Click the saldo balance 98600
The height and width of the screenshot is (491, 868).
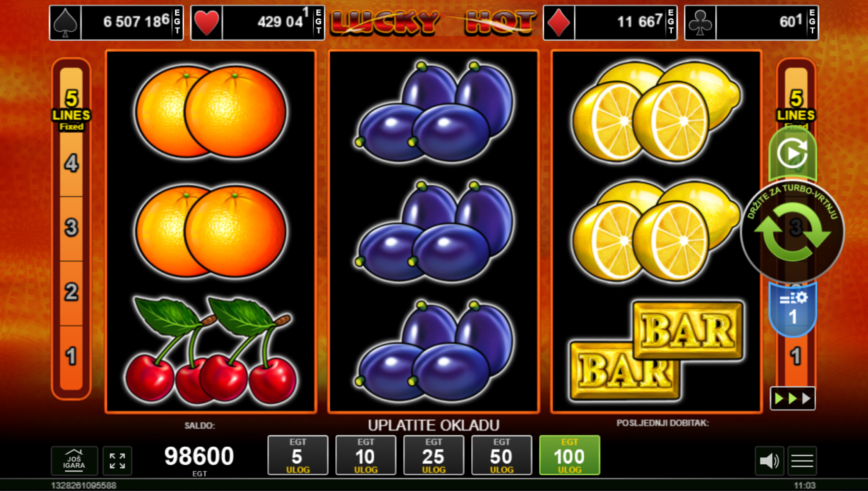click(199, 456)
